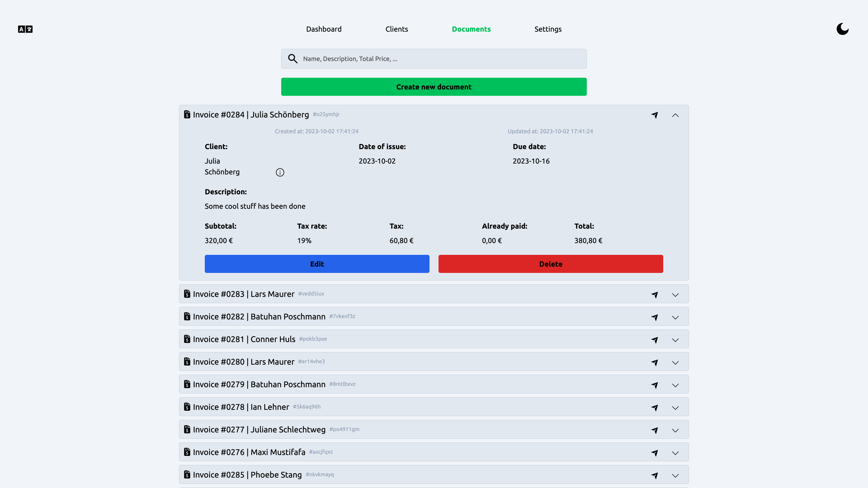Open the Dashboard tab

click(323, 29)
